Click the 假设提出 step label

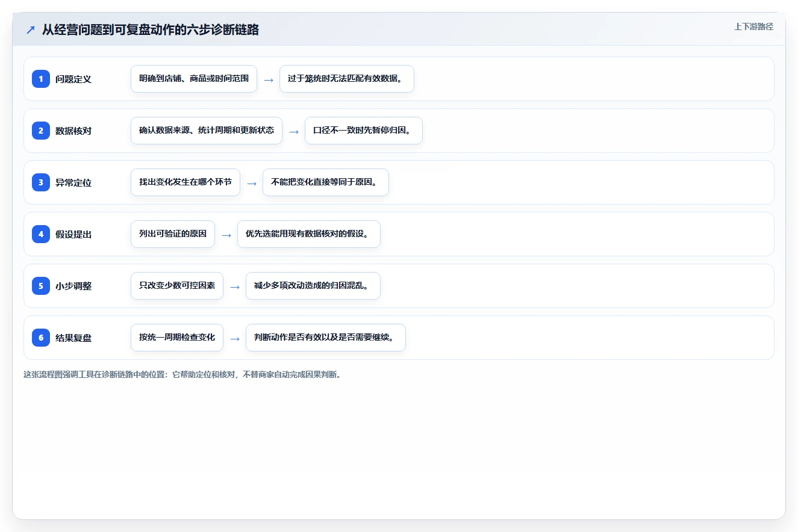(73, 234)
